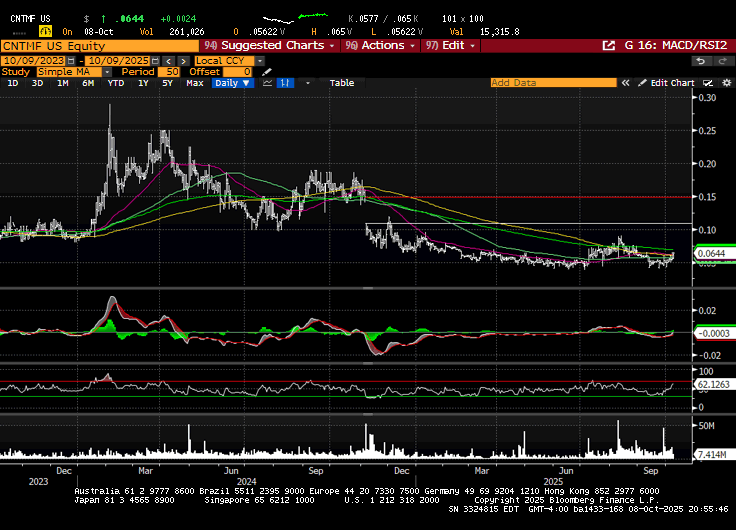Select the Max time range

coord(195,83)
